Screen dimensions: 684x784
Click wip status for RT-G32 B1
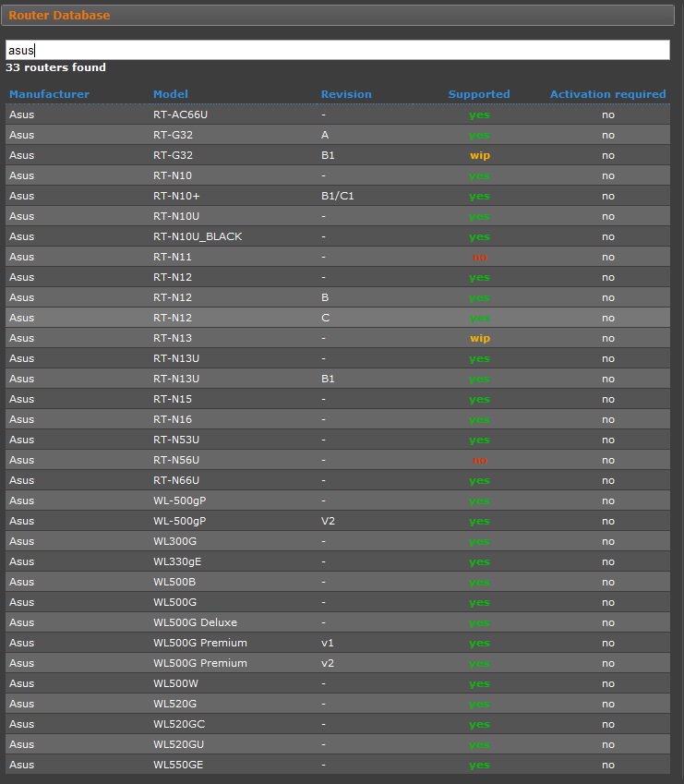[x=480, y=155]
